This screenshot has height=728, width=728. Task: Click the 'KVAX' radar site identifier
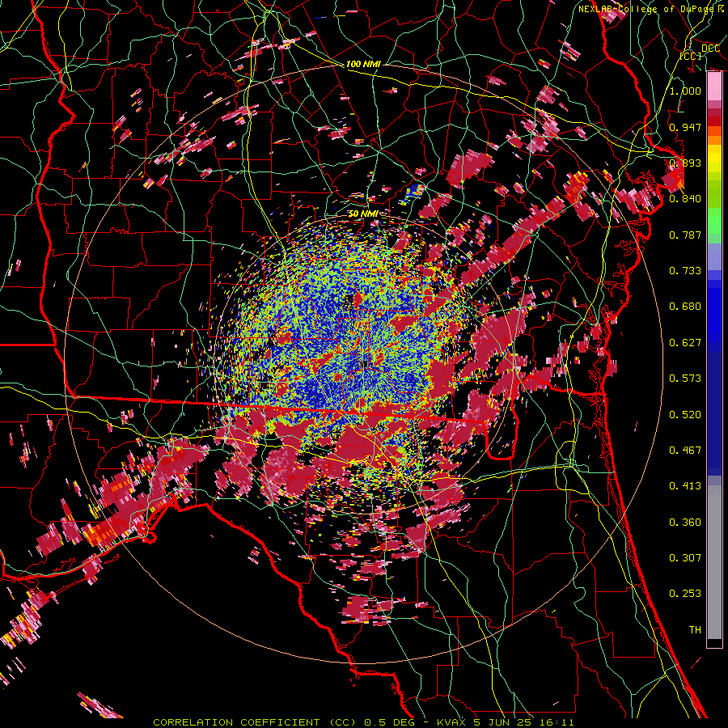pos(453,722)
